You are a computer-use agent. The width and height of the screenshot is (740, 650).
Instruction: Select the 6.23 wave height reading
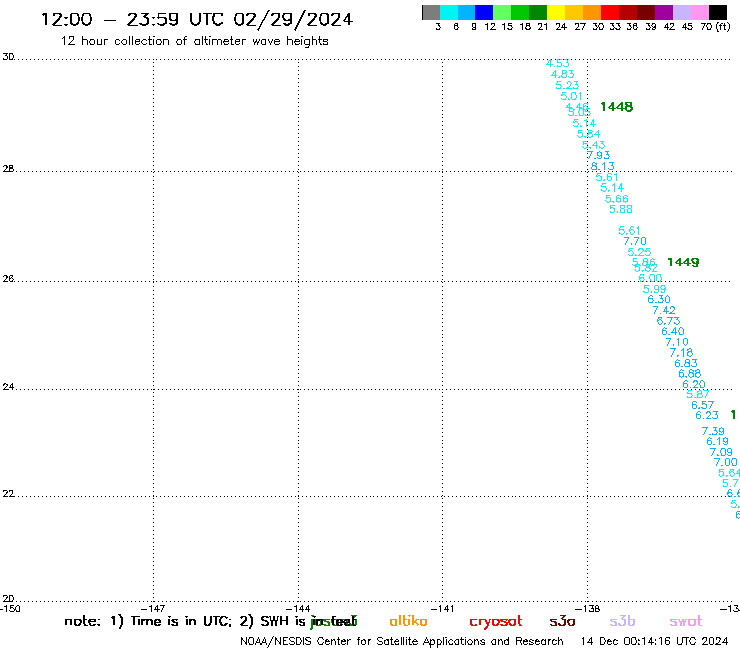point(706,415)
